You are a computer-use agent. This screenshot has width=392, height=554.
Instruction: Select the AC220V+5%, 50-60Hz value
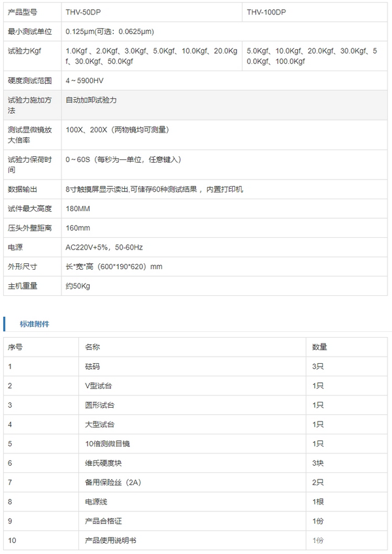[105, 248]
